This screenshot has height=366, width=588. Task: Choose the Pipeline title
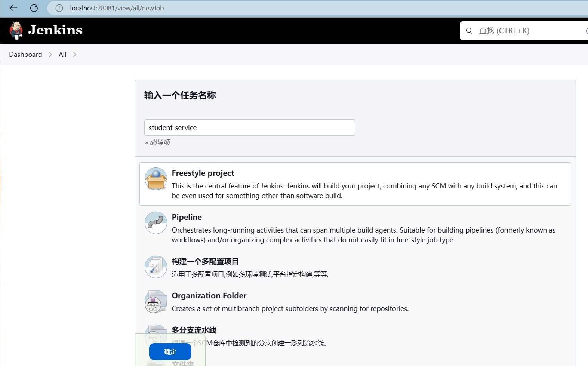coord(187,217)
